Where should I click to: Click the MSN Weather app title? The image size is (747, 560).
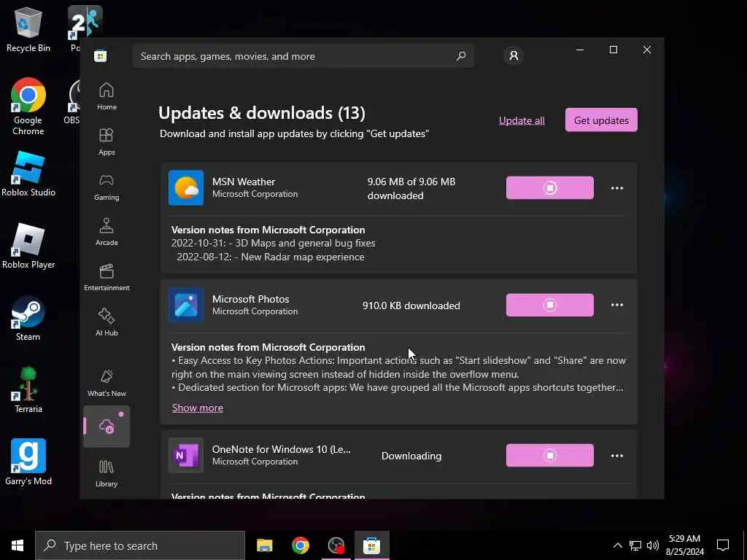[x=244, y=182]
